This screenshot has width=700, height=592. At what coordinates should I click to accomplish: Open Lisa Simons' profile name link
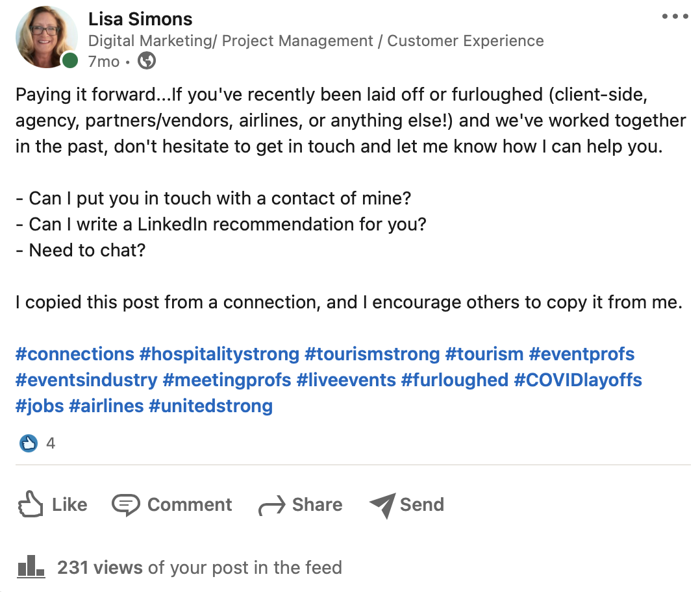[x=140, y=19]
